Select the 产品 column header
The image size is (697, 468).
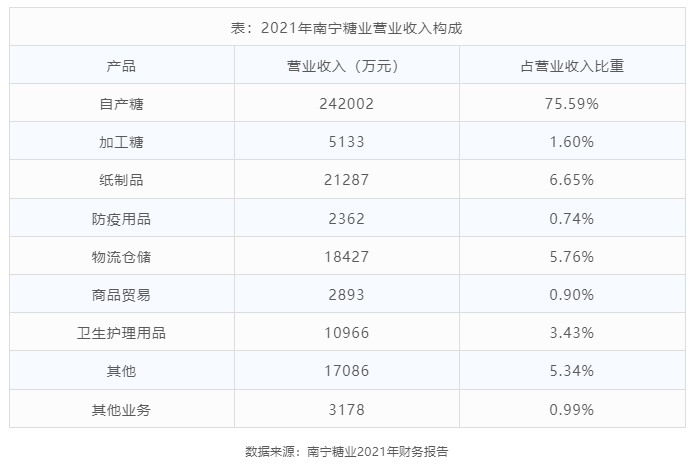(x=121, y=66)
